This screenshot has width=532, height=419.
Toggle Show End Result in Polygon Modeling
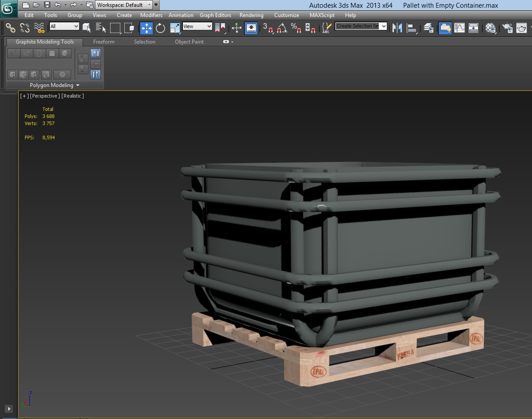[x=96, y=74]
